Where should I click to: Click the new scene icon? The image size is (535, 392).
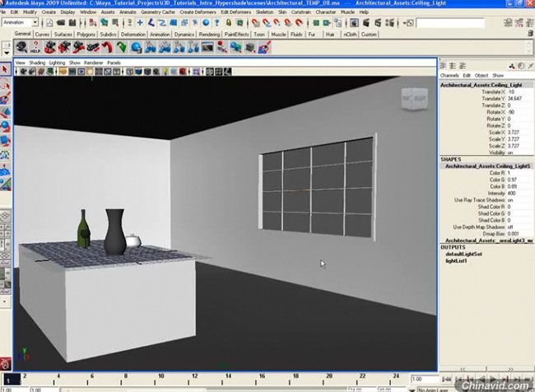(50, 23)
